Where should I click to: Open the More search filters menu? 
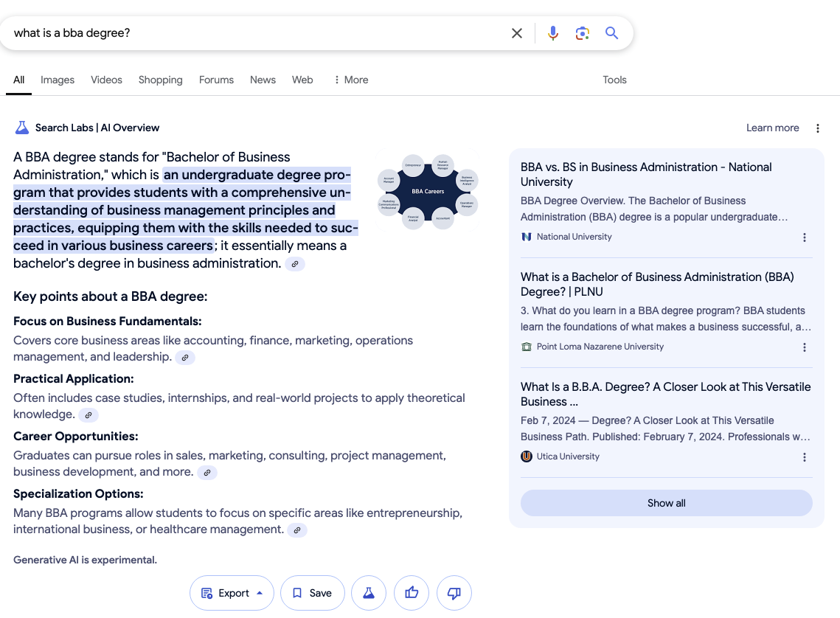pos(350,80)
